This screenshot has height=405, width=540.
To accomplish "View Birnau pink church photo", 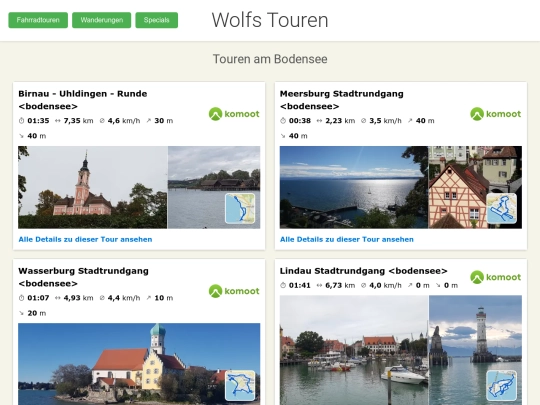I will [93, 187].
